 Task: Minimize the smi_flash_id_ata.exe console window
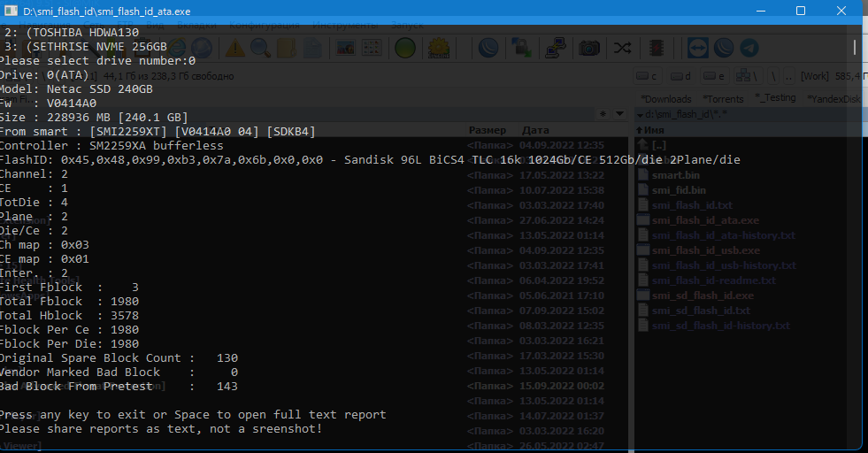coord(761,11)
